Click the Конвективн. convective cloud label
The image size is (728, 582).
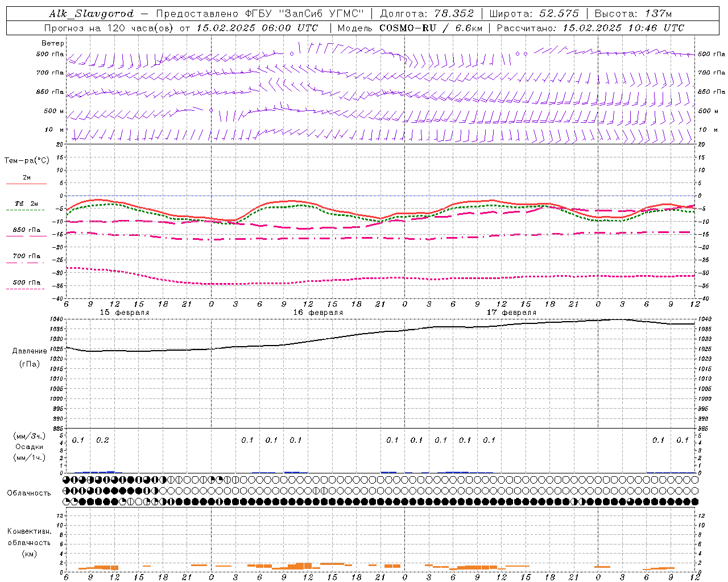pos(29,531)
